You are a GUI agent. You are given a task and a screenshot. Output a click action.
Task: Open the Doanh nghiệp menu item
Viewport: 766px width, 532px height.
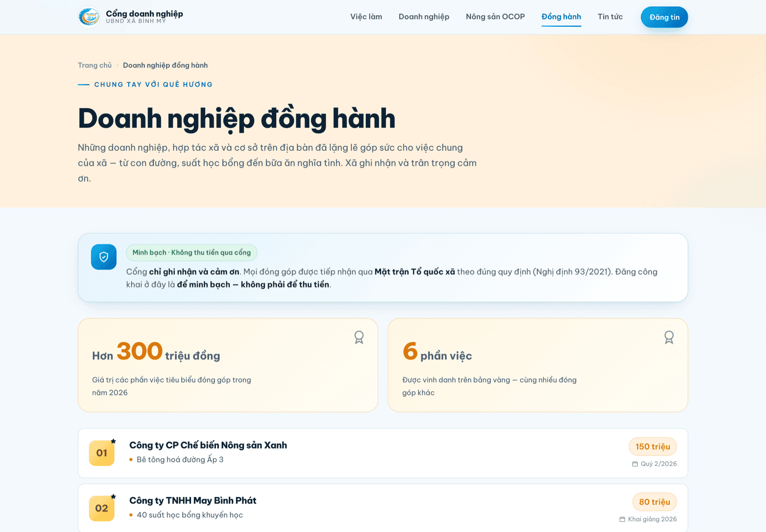[x=424, y=17]
